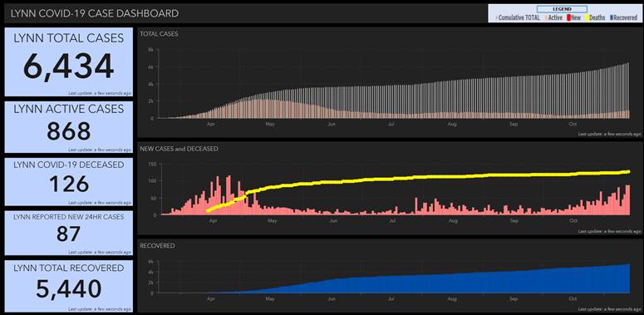The width and height of the screenshot is (644, 315).
Task: Click the blue recovered area near Oct
Action: (573, 281)
